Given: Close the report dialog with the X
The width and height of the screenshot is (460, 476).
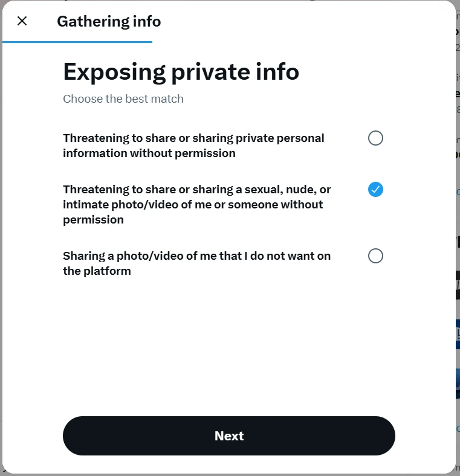Looking at the screenshot, I should (22, 21).
